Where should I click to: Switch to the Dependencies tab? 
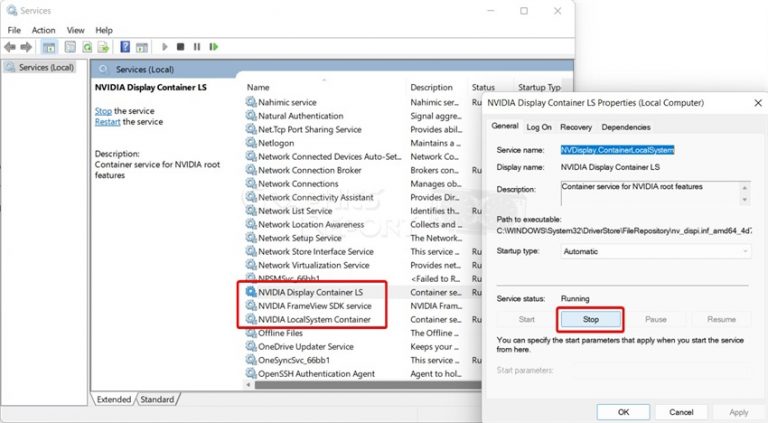626,127
